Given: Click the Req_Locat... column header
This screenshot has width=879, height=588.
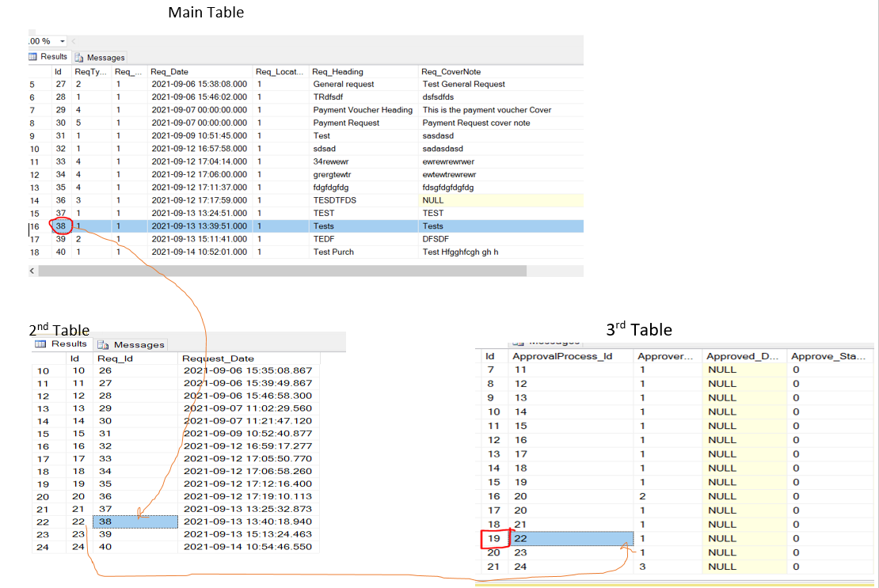Looking at the screenshot, I should pos(280,72).
